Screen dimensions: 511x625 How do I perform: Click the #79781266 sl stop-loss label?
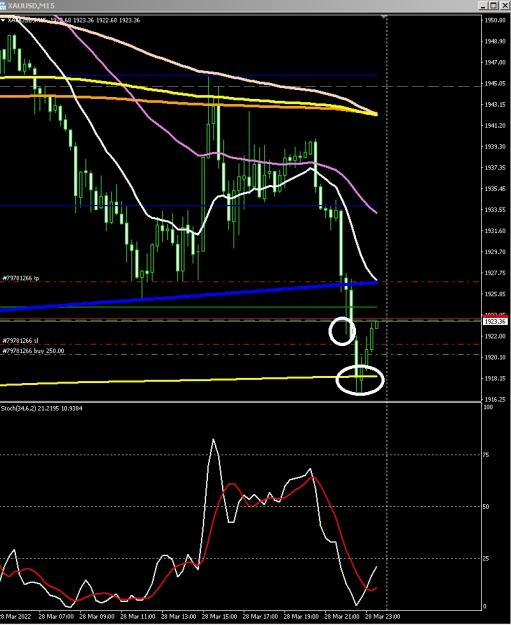pos(20,341)
